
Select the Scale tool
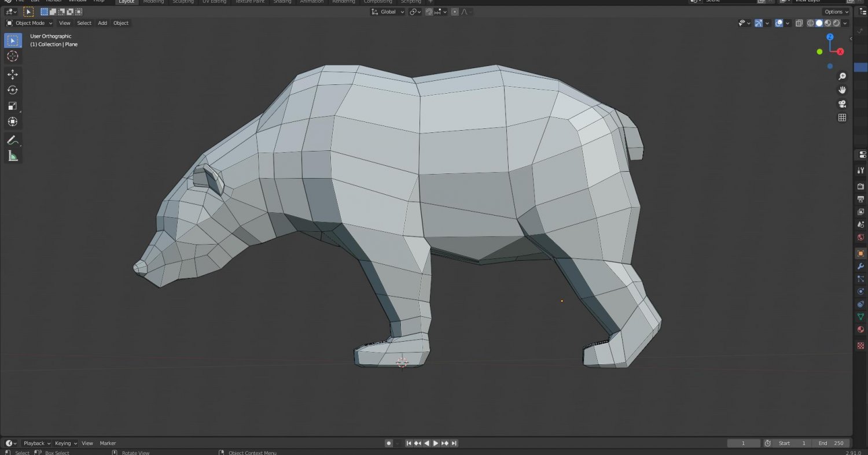(x=13, y=106)
